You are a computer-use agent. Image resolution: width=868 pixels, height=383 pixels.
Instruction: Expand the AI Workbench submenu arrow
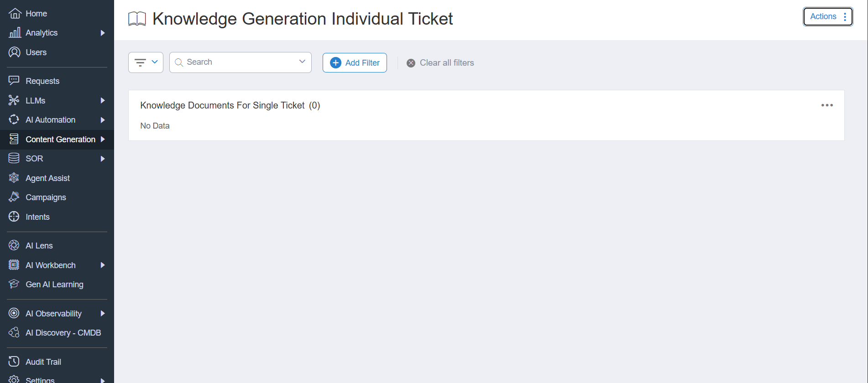[x=103, y=265]
